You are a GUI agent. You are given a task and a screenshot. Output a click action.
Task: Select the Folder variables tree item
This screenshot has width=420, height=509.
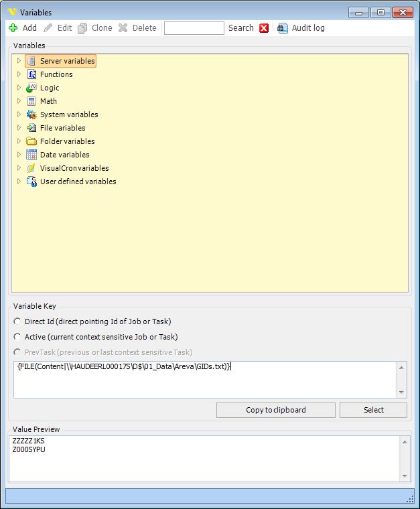67,141
